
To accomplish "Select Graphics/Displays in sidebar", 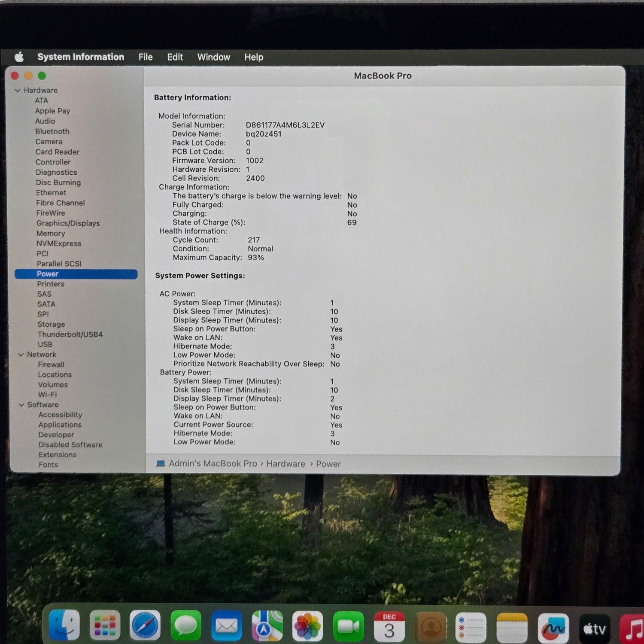I will pos(68,223).
